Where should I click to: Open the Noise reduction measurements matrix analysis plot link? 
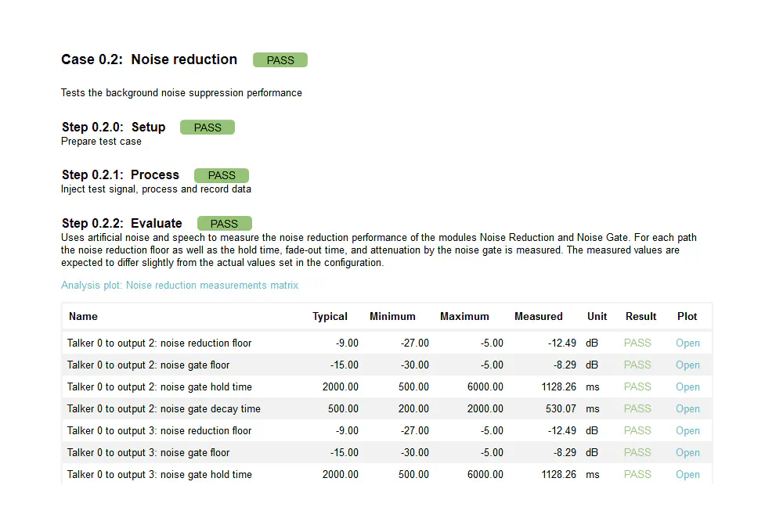pos(179,285)
